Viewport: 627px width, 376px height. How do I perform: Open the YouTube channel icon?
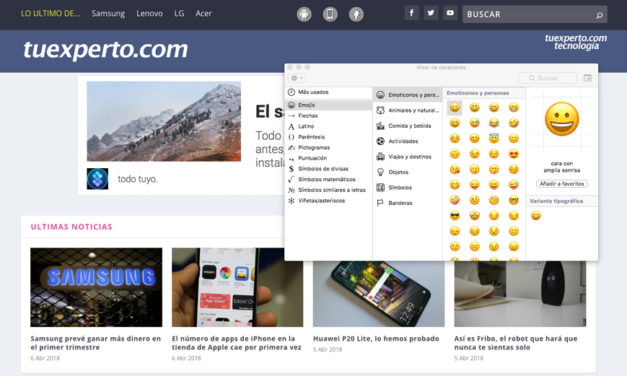coord(450,13)
